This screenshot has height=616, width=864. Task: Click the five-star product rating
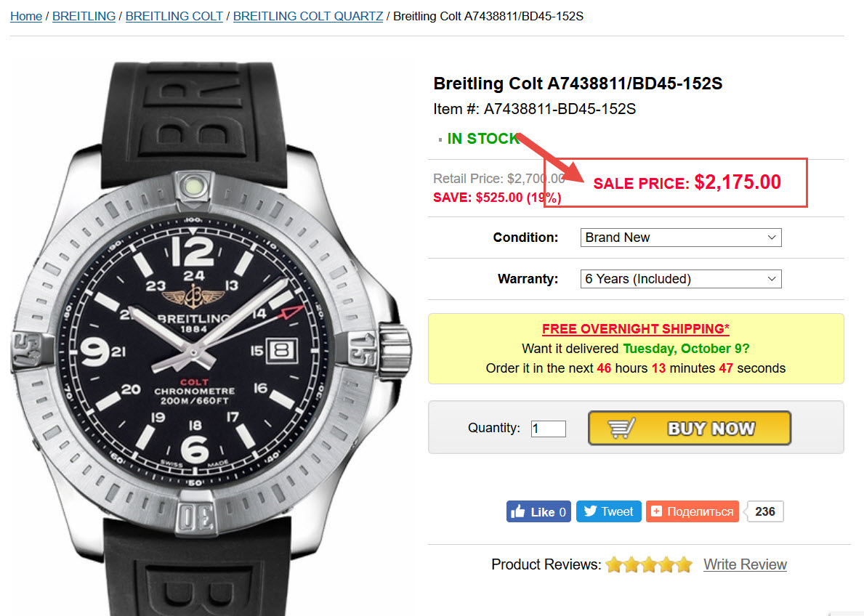pos(649,564)
